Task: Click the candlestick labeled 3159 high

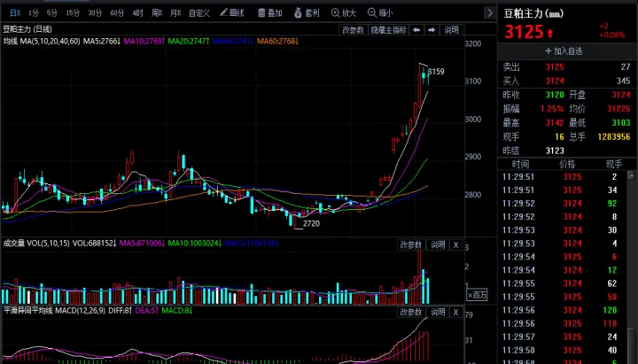Action: (x=424, y=77)
